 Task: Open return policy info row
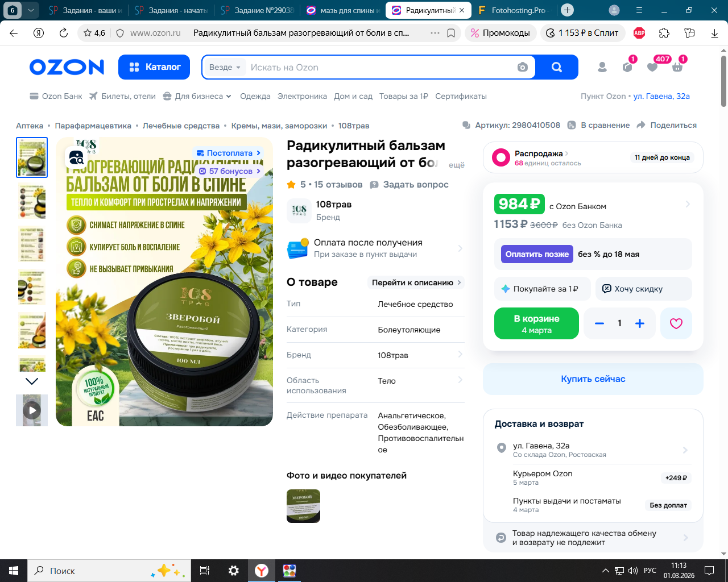593,538
